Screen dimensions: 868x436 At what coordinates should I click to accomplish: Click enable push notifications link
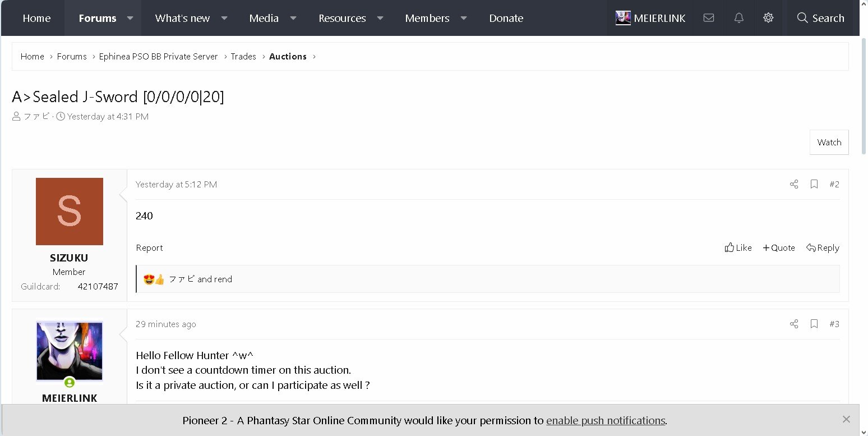coord(606,420)
